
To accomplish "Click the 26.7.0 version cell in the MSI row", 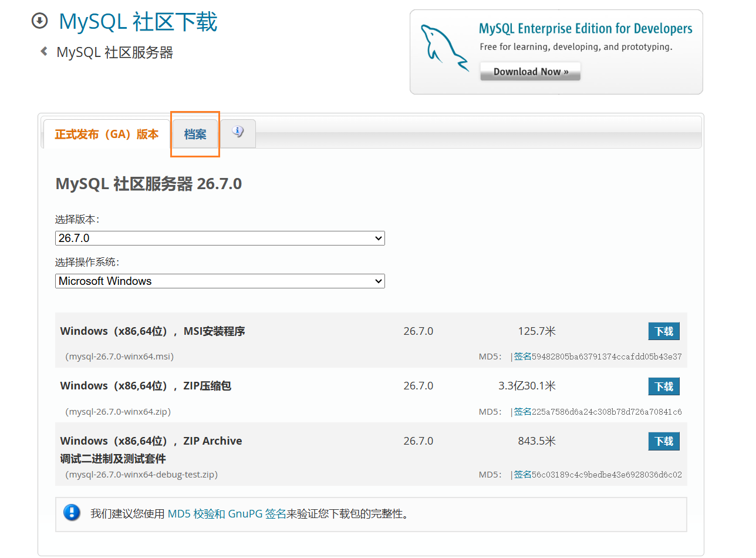I will (x=419, y=331).
